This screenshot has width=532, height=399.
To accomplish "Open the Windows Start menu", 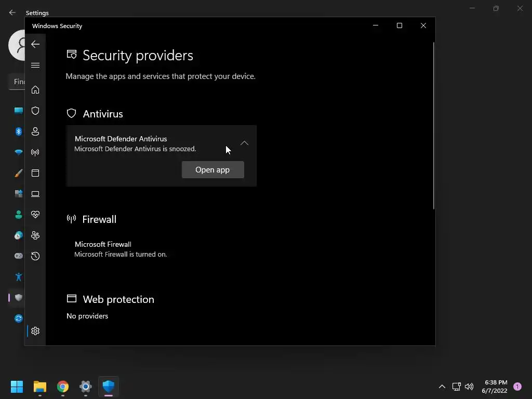I will click(x=17, y=387).
